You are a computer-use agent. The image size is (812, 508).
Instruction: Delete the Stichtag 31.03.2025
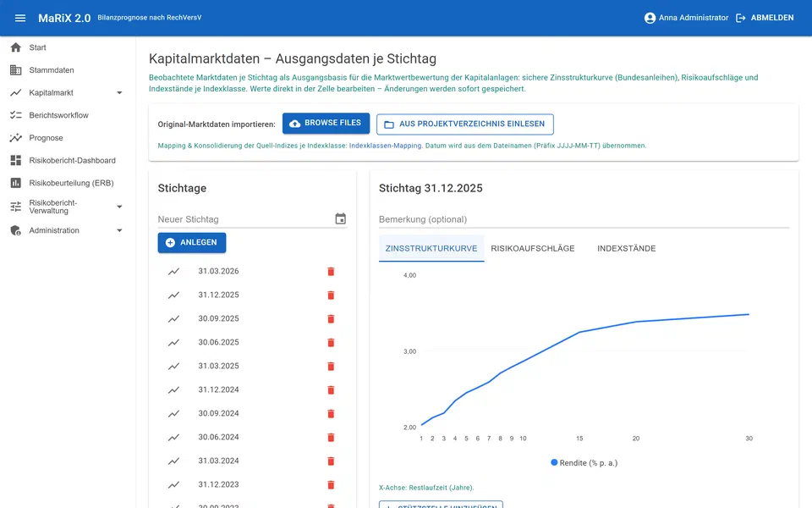(331, 367)
